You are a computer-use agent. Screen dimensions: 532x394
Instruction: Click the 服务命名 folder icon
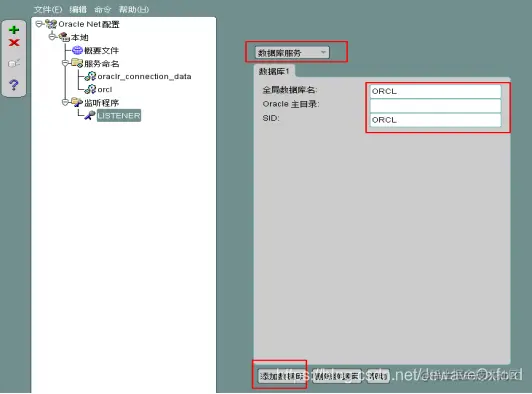[77, 63]
